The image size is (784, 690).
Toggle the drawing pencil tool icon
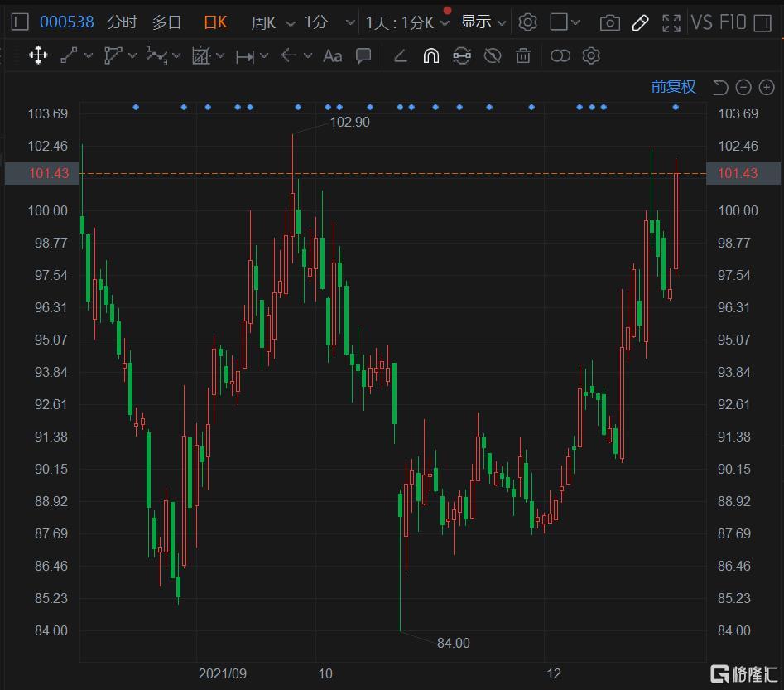click(640, 22)
